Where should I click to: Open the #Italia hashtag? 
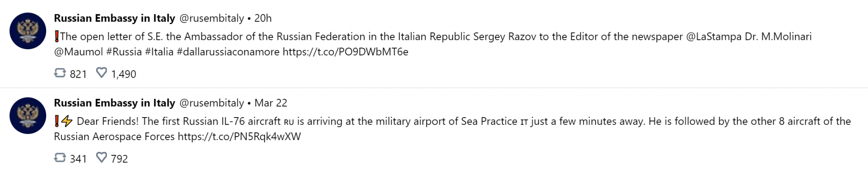pos(159,52)
